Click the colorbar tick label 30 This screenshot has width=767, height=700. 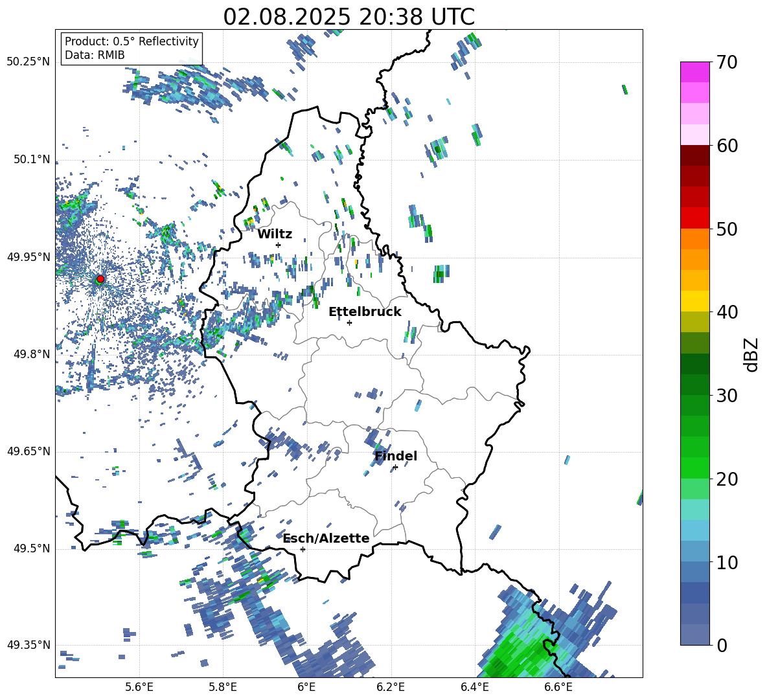pos(727,396)
